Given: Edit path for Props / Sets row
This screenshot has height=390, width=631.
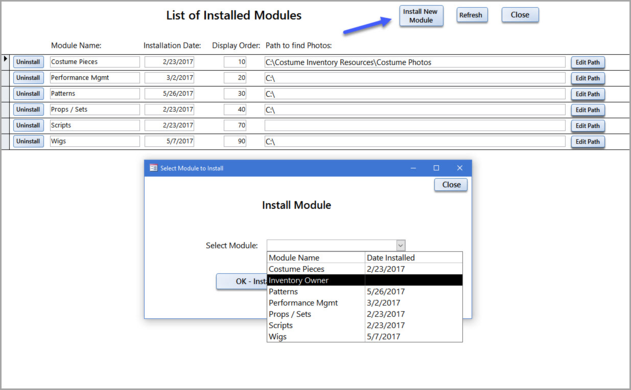Looking at the screenshot, I should 588,110.
